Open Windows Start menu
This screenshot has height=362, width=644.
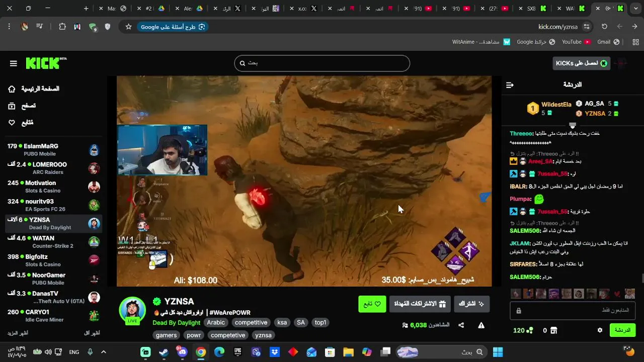point(498,352)
